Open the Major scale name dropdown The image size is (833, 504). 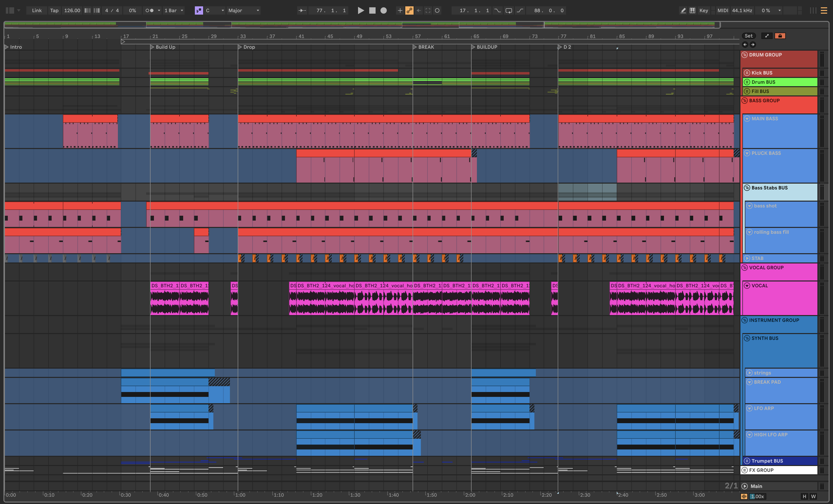tap(243, 10)
